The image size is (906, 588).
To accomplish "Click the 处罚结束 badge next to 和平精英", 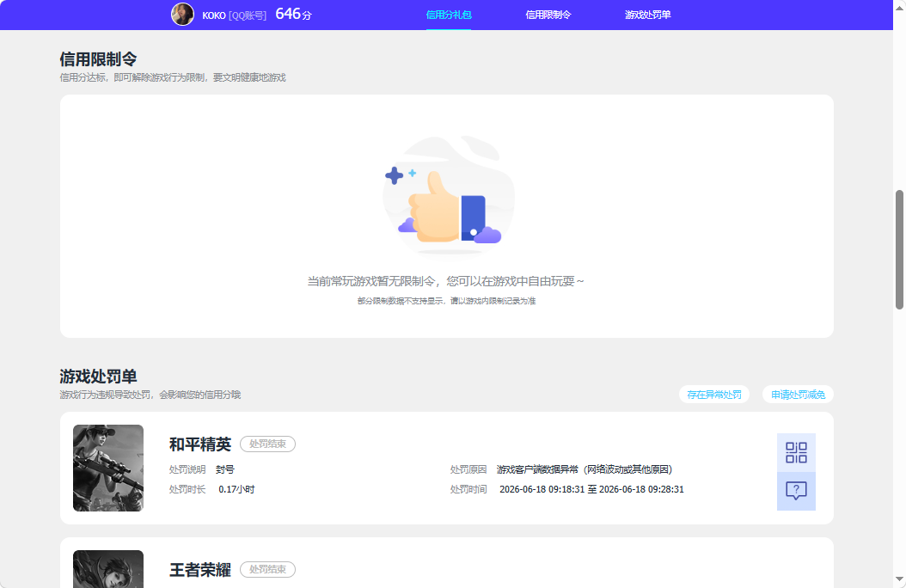I will 267,444.
